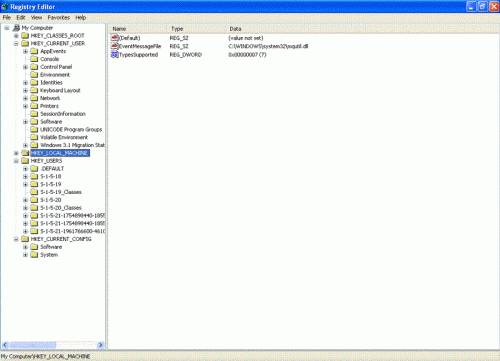This screenshot has height=361, width=500.
Task: Select the EventMessageFile value name
Action: click(140, 46)
